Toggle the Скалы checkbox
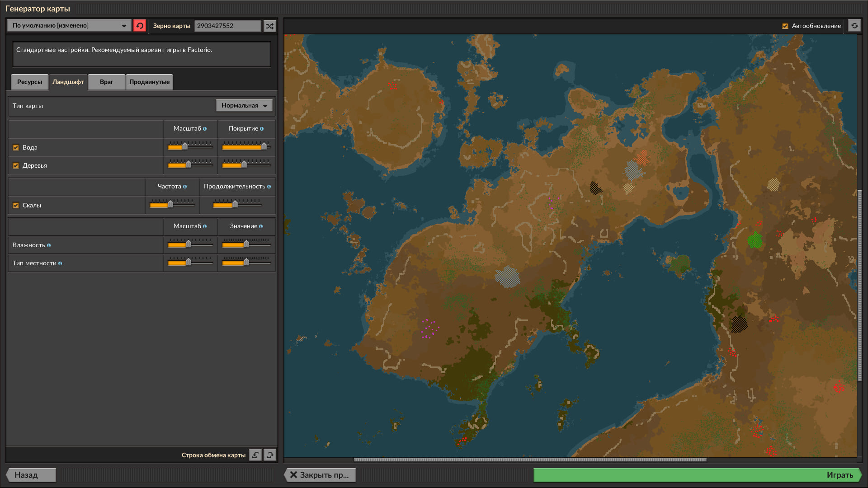The width and height of the screenshot is (868, 488). click(x=16, y=206)
